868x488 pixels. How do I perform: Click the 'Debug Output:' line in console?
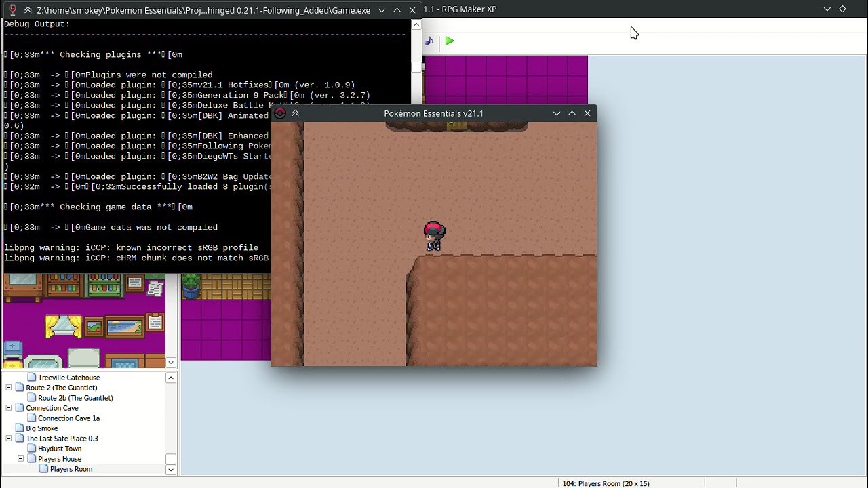coord(37,24)
